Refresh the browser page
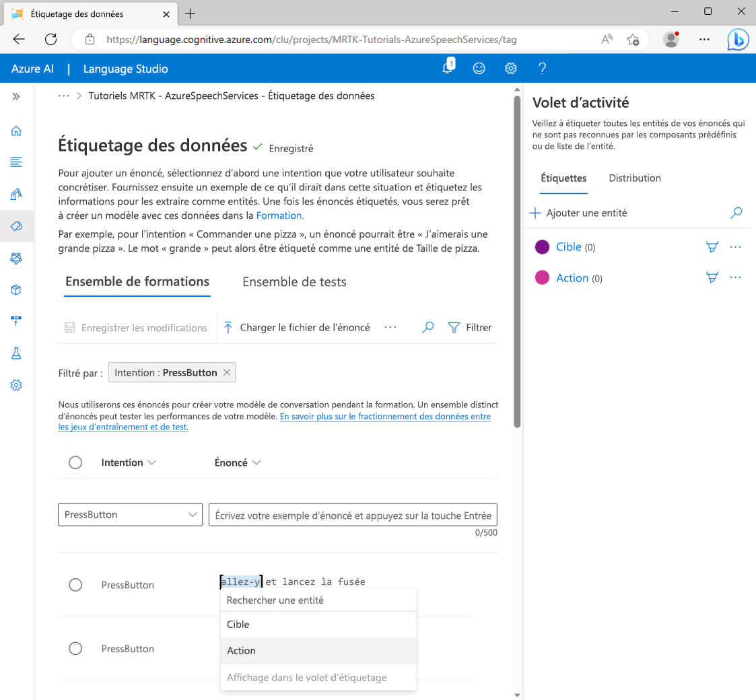 pos(50,39)
